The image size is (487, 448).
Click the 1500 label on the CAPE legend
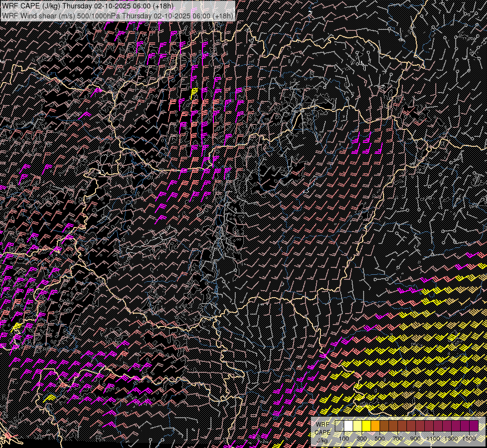click(x=469, y=439)
